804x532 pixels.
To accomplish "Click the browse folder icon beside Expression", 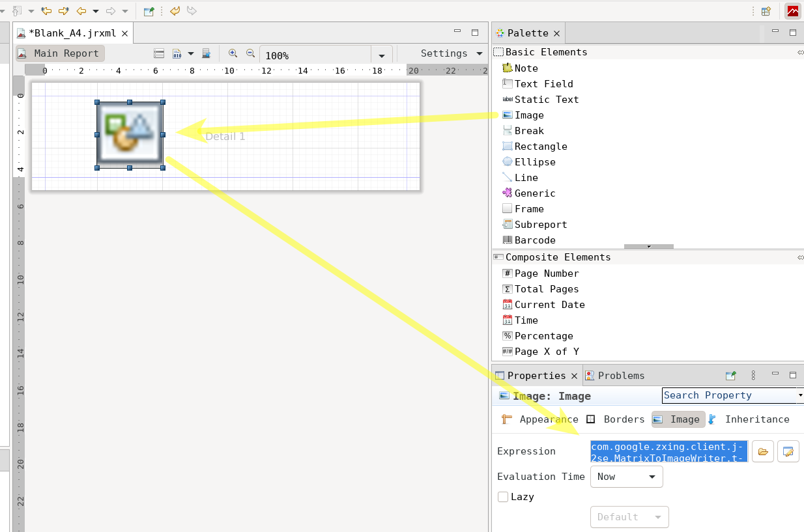I will click(x=763, y=451).
